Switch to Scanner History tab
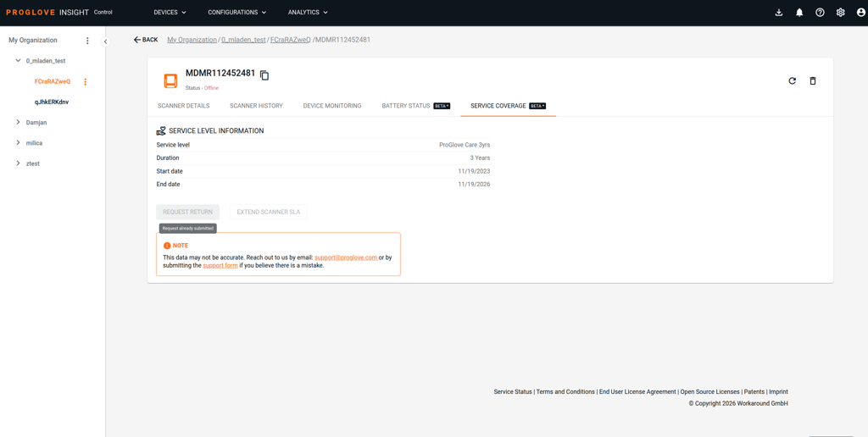 (256, 106)
